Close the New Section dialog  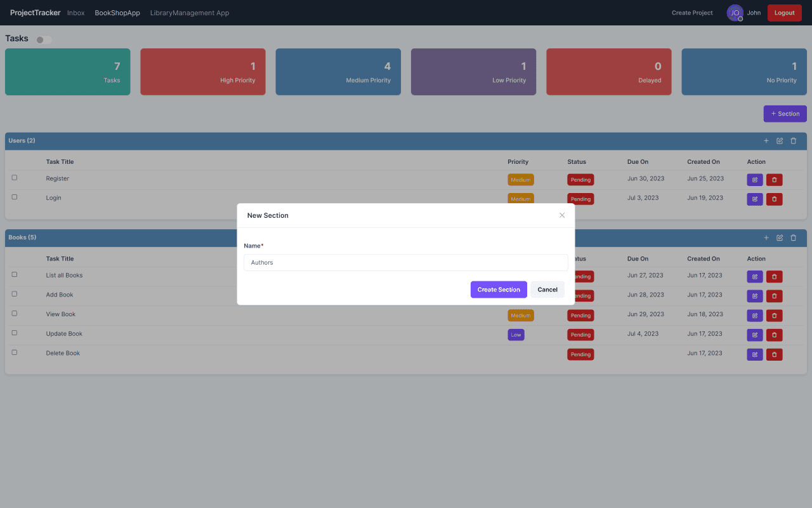[x=562, y=215]
